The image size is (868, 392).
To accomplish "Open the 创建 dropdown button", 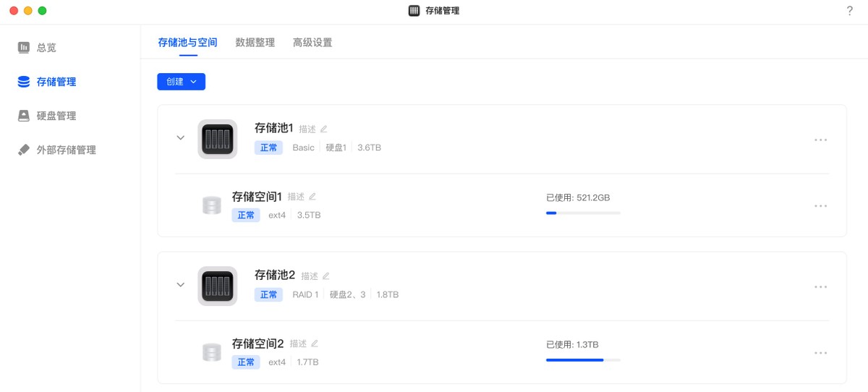I will (181, 82).
